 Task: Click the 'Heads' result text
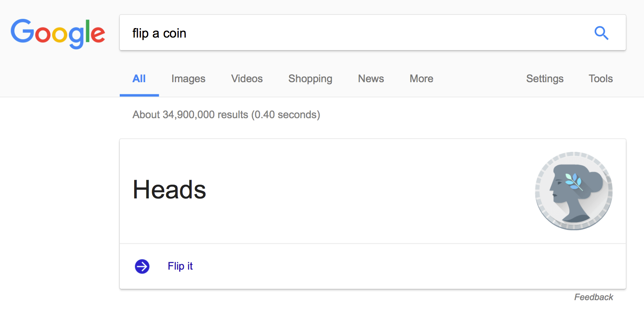[169, 190]
